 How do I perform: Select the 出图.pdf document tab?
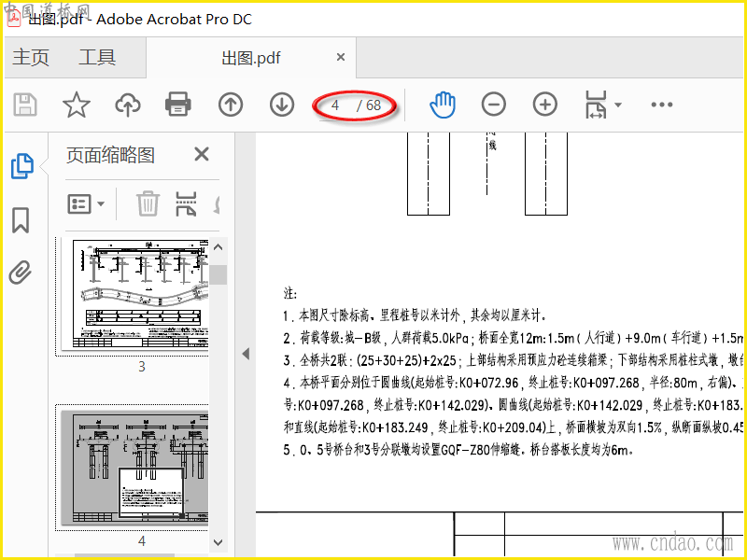click(251, 58)
